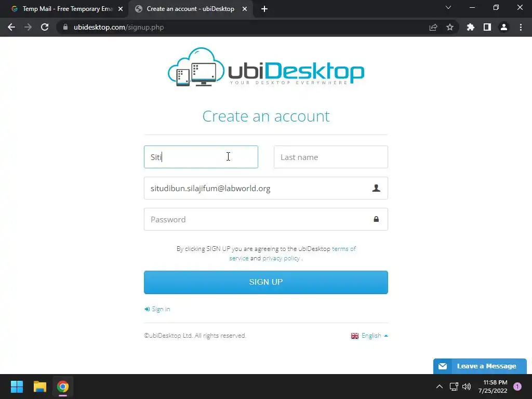
Task: Close the Create an account tab
Action: (x=245, y=9)
